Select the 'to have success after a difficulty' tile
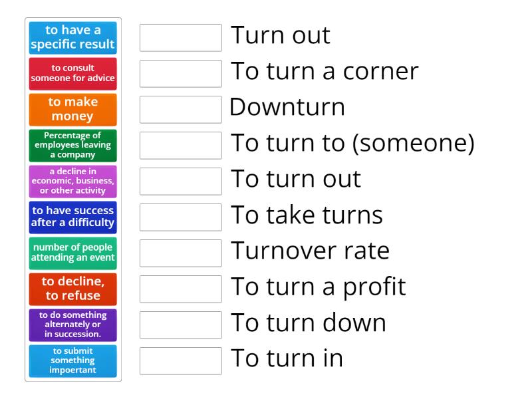 tap(73, 217)
